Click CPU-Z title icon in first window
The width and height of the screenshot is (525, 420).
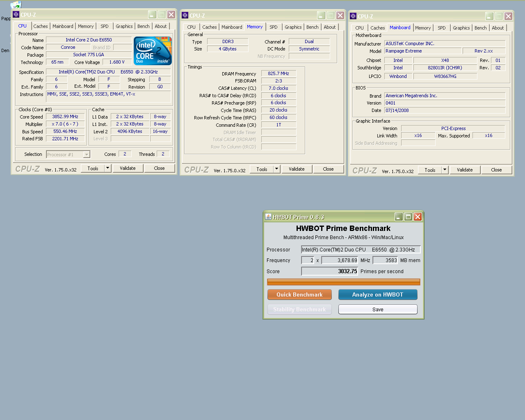(x=16, y=14)
